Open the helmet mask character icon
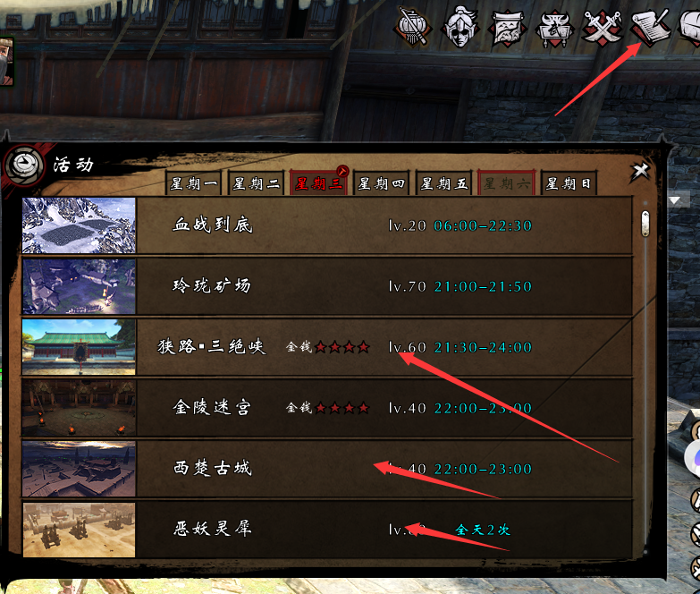Viewport: 700px width, 594px height. 460,28
